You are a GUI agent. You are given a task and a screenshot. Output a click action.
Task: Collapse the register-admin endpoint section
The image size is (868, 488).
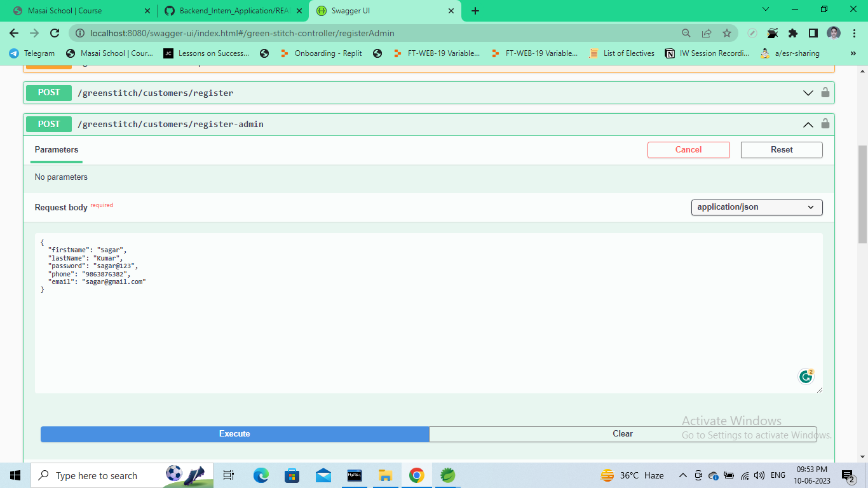808,124
